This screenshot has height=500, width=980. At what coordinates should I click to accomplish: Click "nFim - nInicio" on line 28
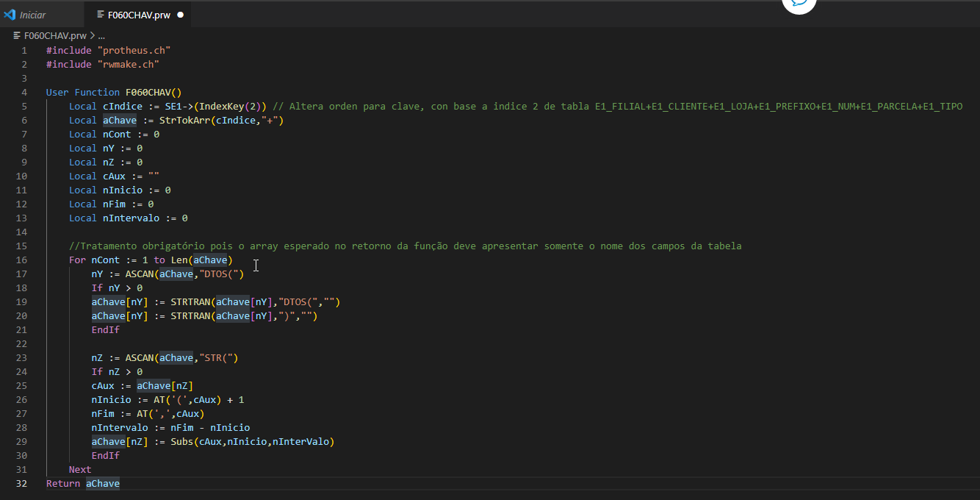[x=210, y=427]
